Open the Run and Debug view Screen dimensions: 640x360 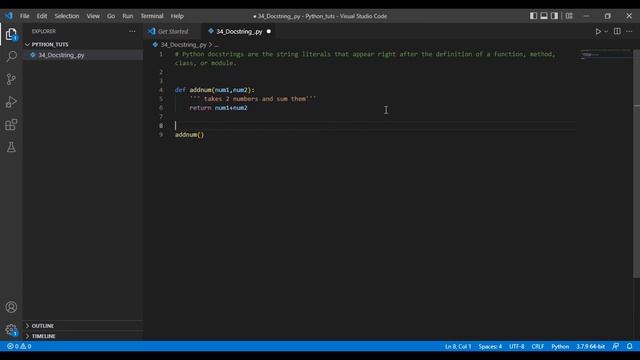pos(11,102)
